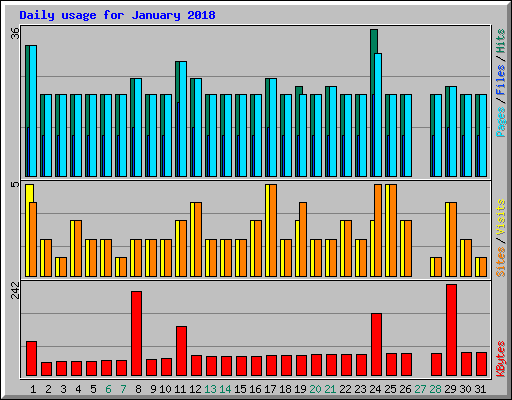
Task: Click the red KBytes bar for day 11
Action: tap(181, 351)
